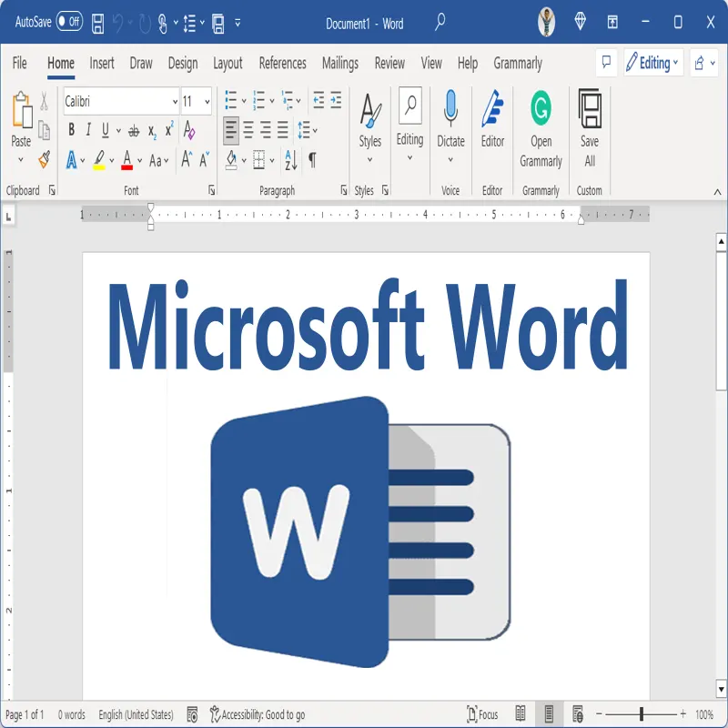Switch to the Insert tab
Viewport: 728px width, 728px height.
tap(102, 63)
